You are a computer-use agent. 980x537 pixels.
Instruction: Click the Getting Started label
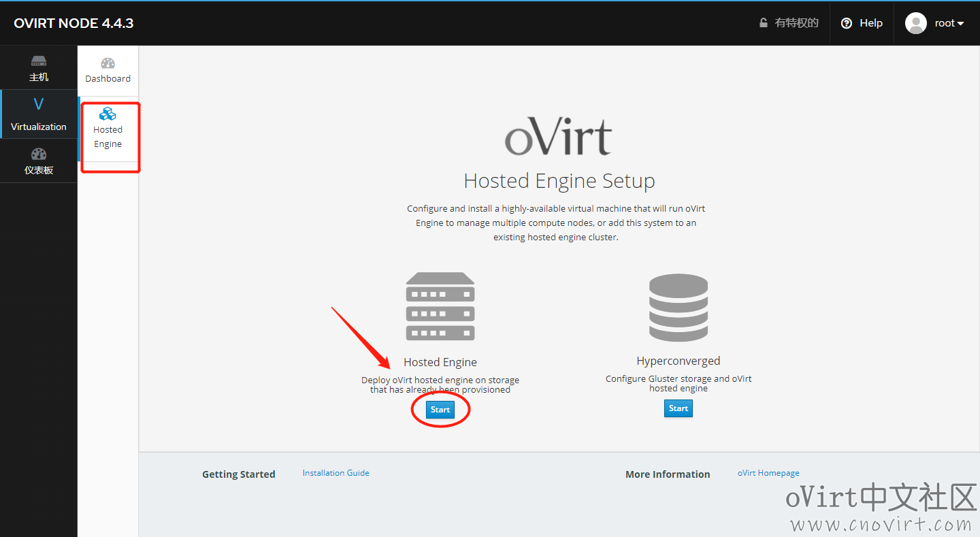(x=239, y=474)
